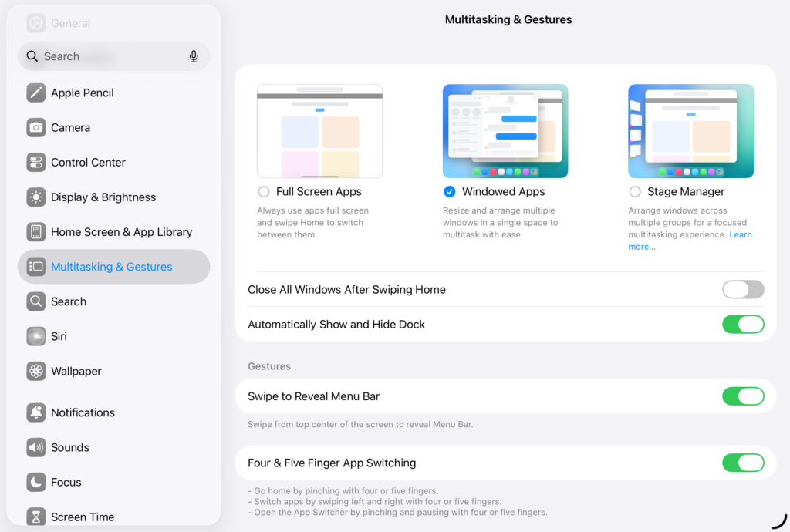This screenshot has width=790, height=532.
Task: Click the Wallpaper flower icon
Action: [x=35, y=371]
